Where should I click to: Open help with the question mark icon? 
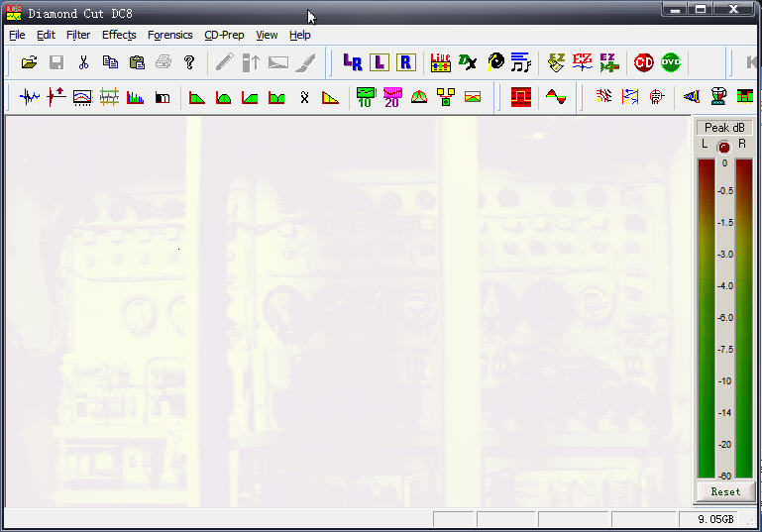click(189, 62)
